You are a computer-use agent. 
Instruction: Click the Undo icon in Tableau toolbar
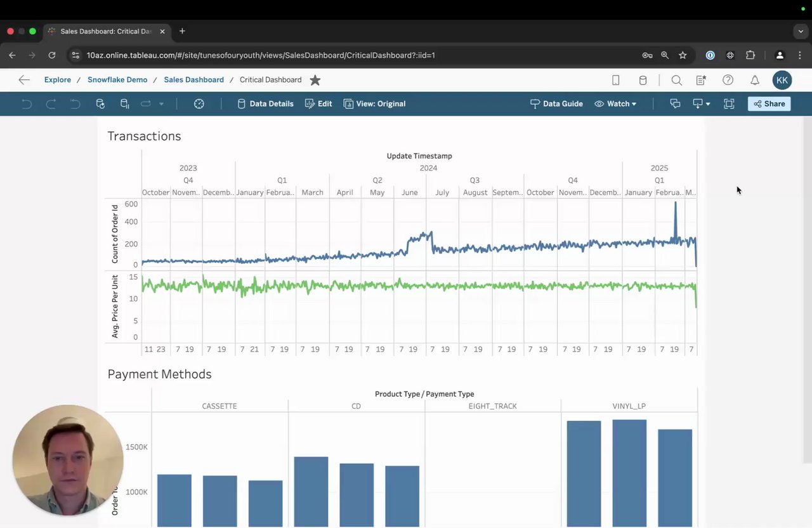point(27,103)
